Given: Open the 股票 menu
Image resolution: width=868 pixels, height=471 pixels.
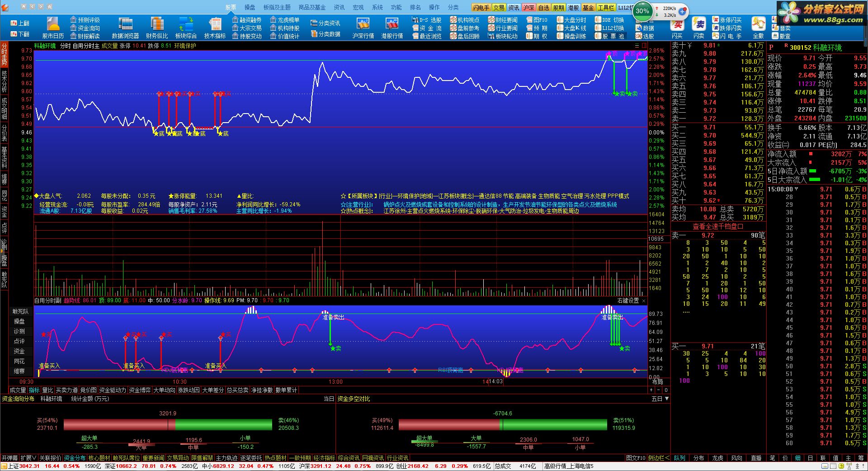Looking at the screenshot, I should (231, 7).
